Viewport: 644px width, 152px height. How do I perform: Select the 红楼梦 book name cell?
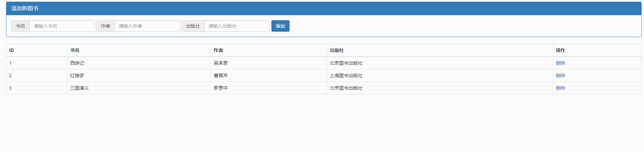pos(139,75)
